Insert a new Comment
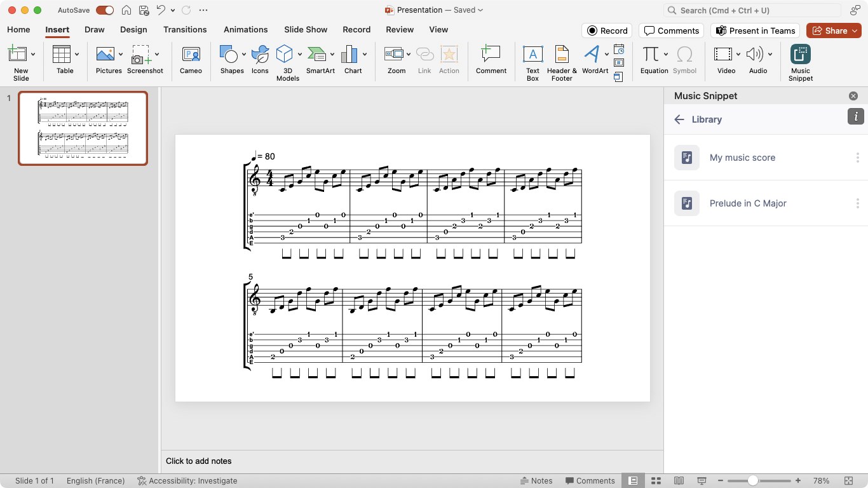 click(491, 61)
